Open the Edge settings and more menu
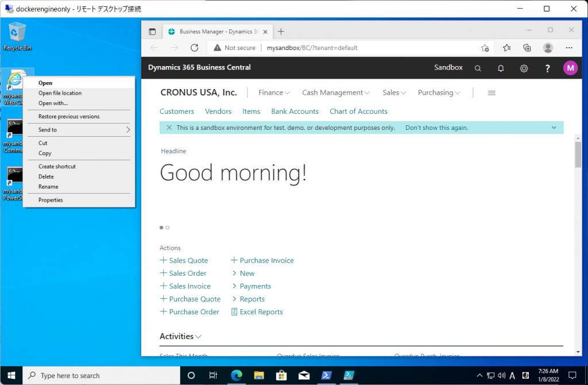This screenshot has width=588, height=385. coord(569,48)
